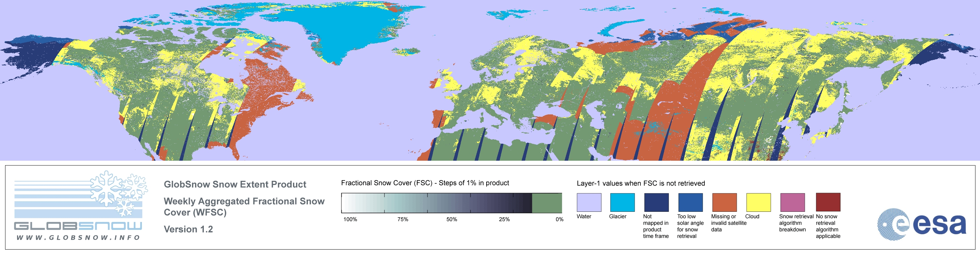Click 'Weekly Aggregated Fractional Snow Cover (WFSC)' text

pos(244,207)
